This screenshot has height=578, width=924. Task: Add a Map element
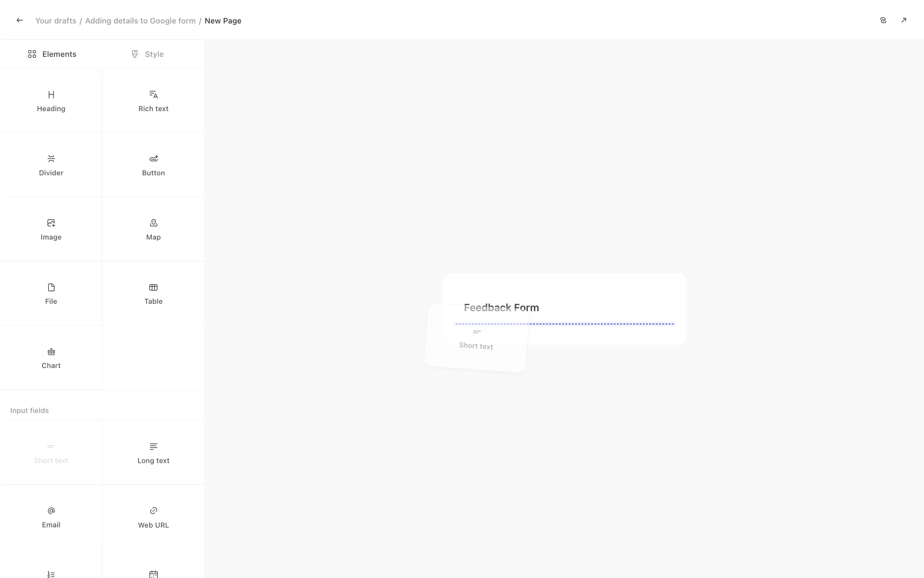tap(153, 229)
